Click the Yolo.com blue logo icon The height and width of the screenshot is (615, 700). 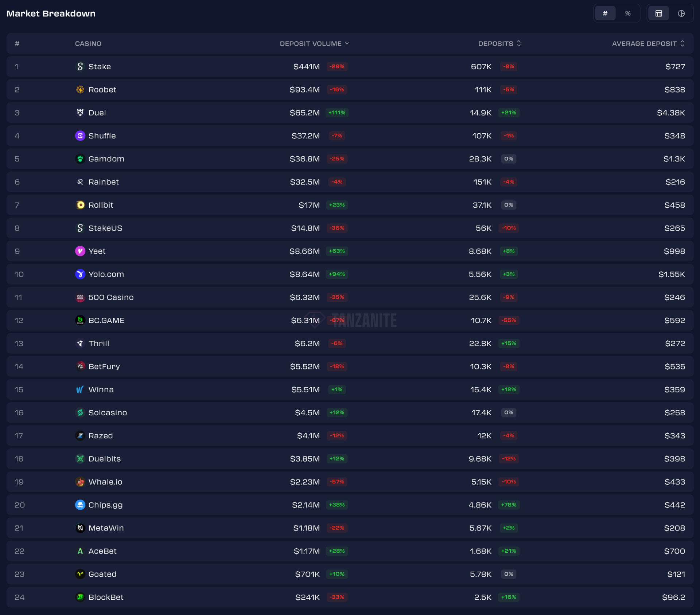click(80, 274)
